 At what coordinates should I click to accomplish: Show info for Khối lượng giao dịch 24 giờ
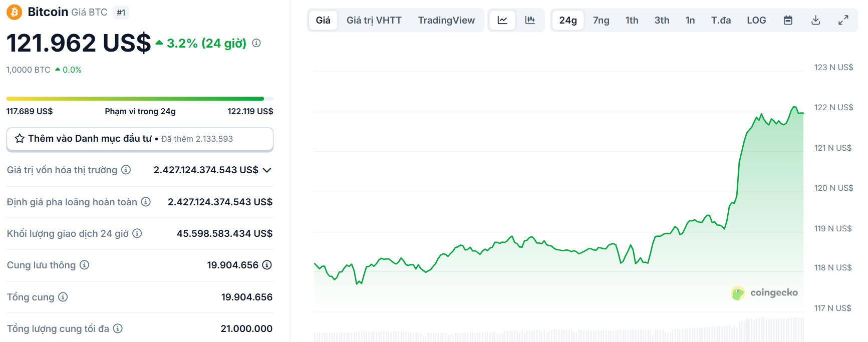click(137, 233)
